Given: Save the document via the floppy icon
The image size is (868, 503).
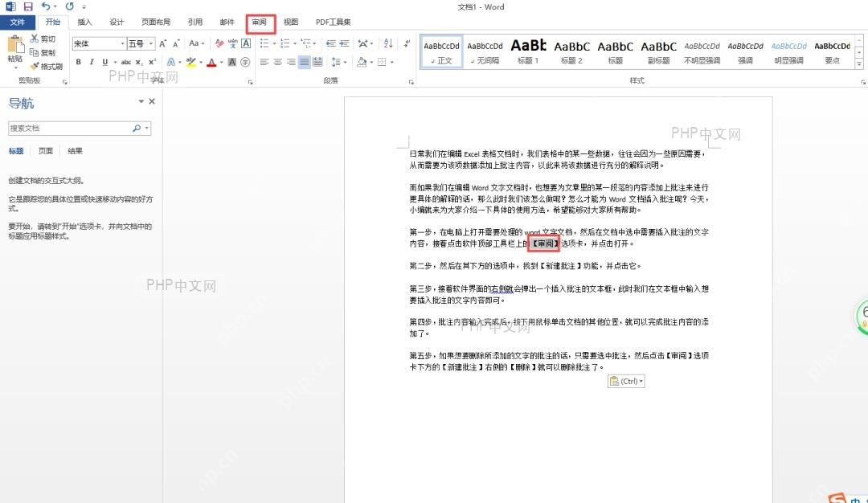Looking at the screenshot, I should pyautogui.click(x=28, y=6).
